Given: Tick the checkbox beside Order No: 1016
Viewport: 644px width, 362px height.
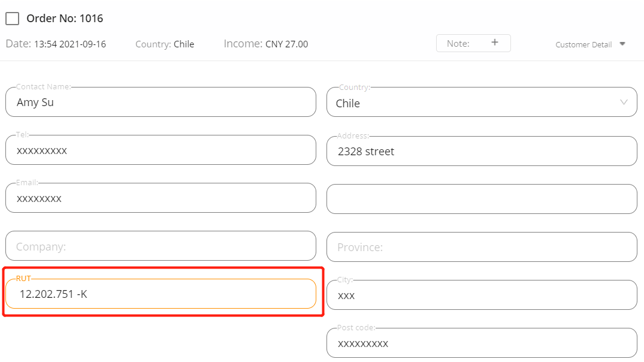Looking at the screenshot, I should coord(13,19).
